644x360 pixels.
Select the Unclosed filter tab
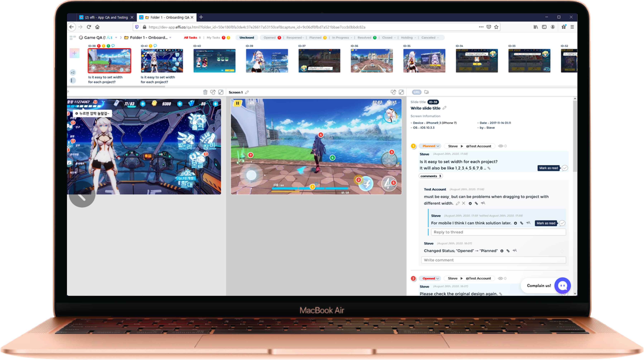click(247, 38)
